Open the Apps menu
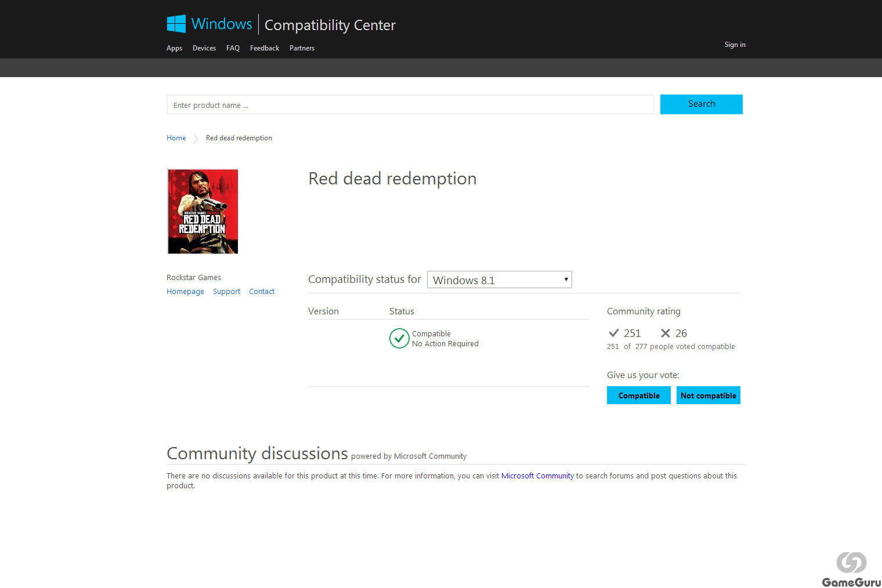The width and height of the screenshot is (882, 588). (174, 48)
